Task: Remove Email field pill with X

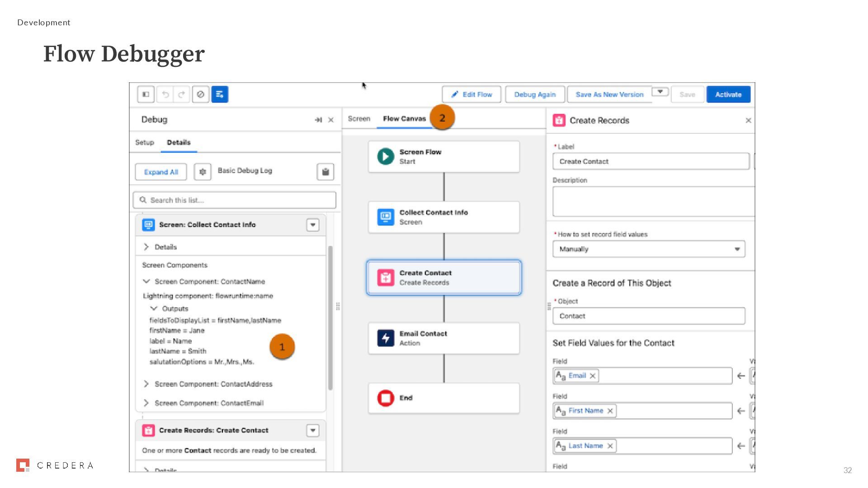Action: 593,376
